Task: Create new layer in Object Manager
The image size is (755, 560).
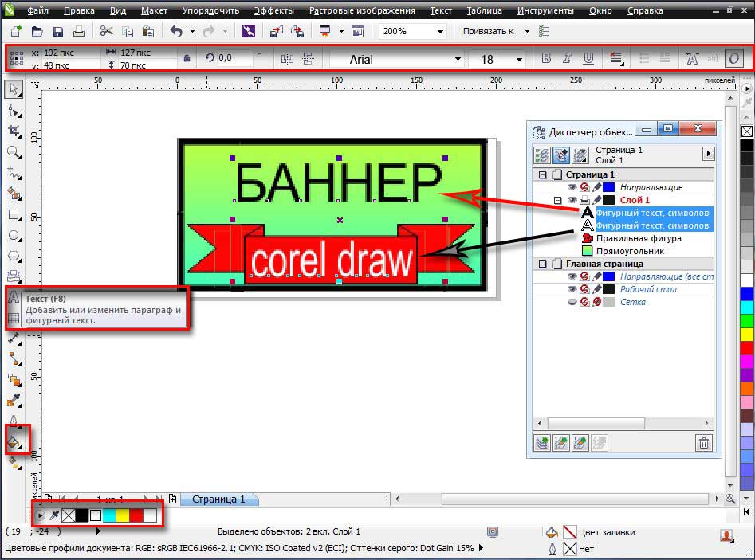Action: pos(542,443)
